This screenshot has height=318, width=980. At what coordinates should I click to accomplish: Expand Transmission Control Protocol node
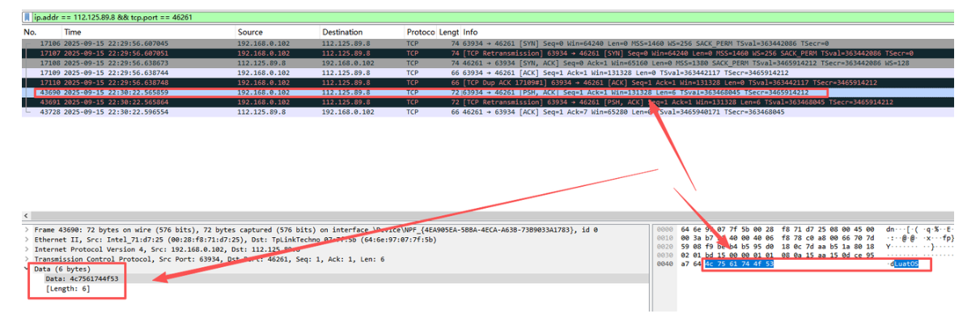coord(27,259)
